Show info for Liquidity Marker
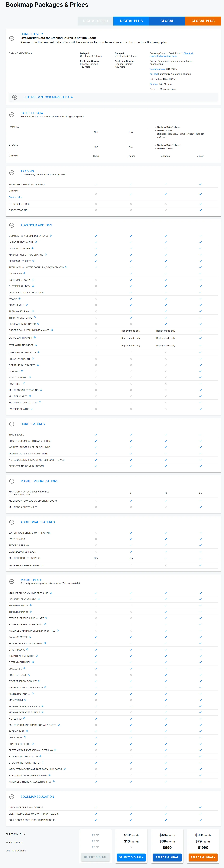The height and width of the screenshot is (868, 224). [32, 248]
